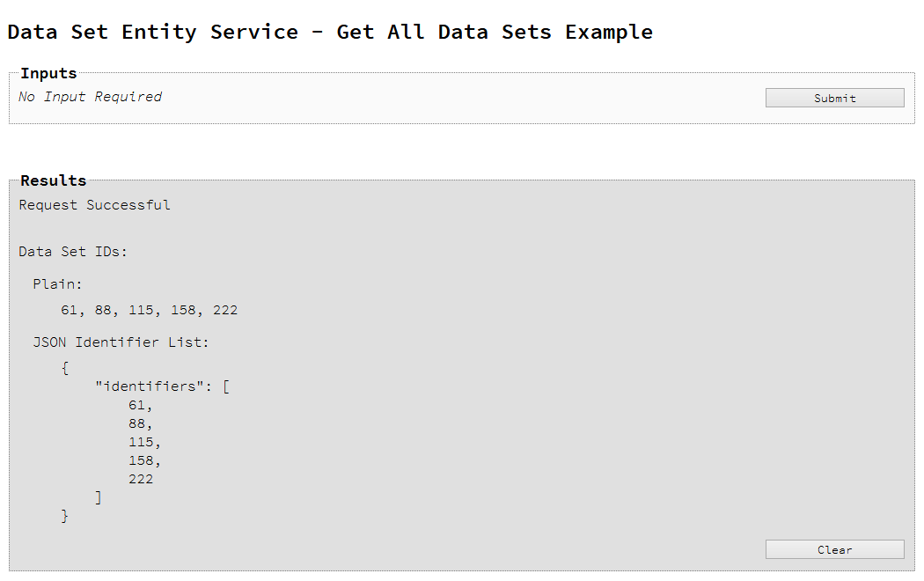
Task: Select value 88 in the JSON array
Action: 137,424
